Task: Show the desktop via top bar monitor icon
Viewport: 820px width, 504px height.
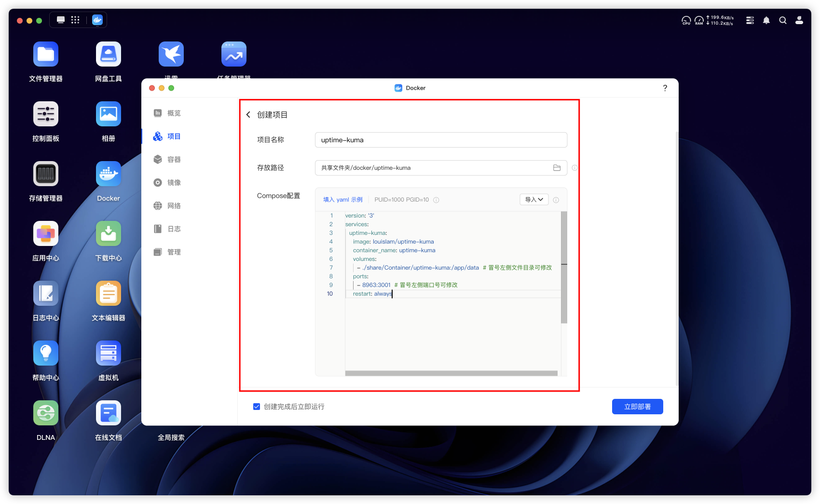Action: point(61,20)
